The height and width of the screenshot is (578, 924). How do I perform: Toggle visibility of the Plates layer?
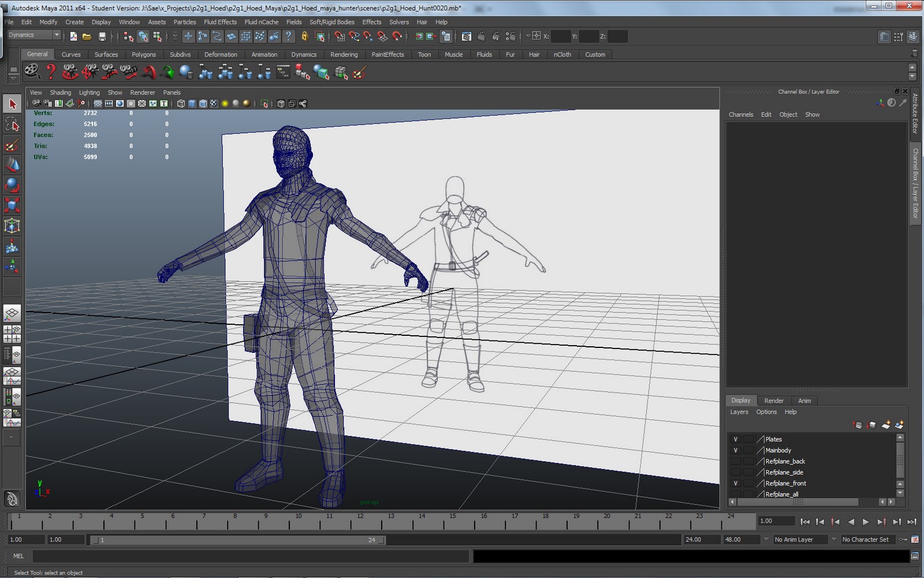click(x=736, y=439)
